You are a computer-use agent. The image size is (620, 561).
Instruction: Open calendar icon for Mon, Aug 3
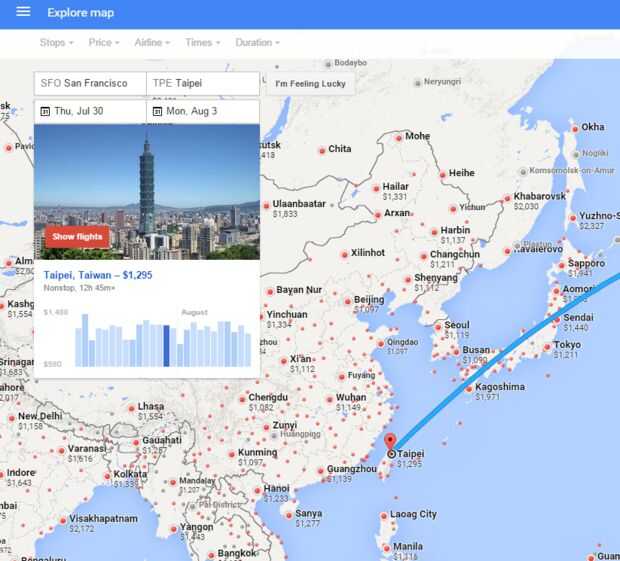point(157,111)
